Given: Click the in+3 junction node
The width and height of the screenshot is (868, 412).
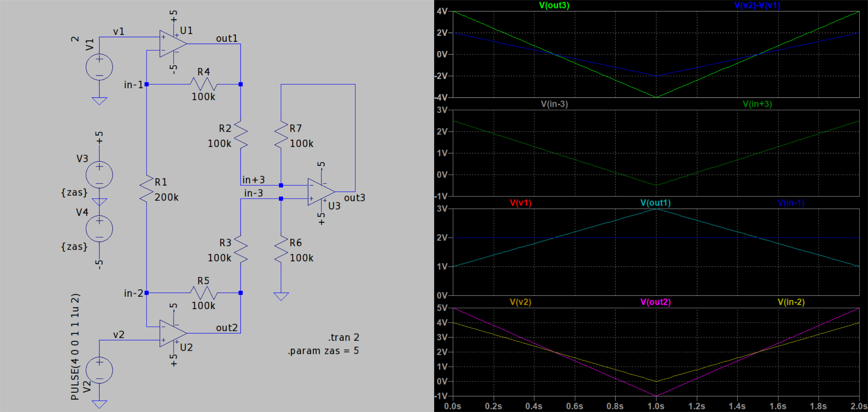Looking at the screenshot, I should click(x=281, y=185).
